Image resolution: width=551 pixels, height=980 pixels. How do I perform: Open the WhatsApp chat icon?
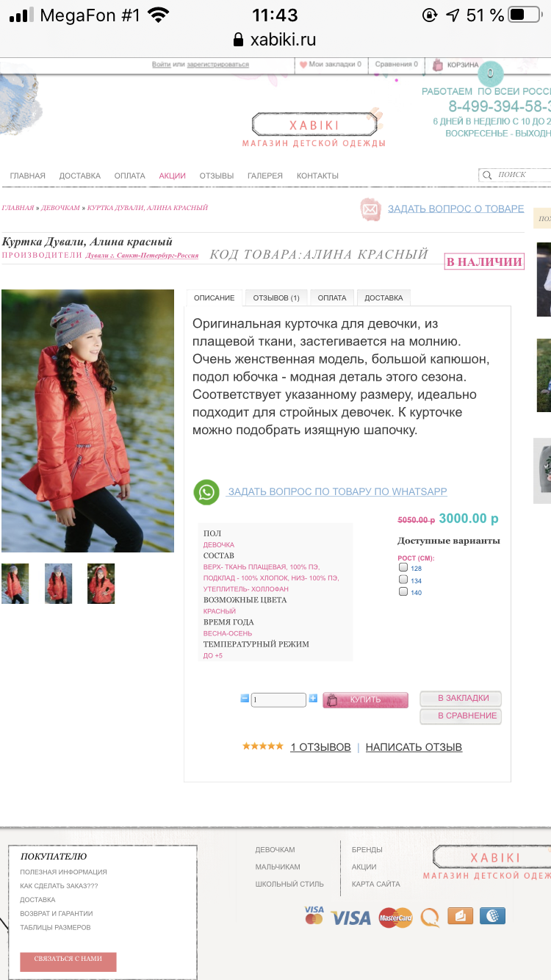(206, 492)
